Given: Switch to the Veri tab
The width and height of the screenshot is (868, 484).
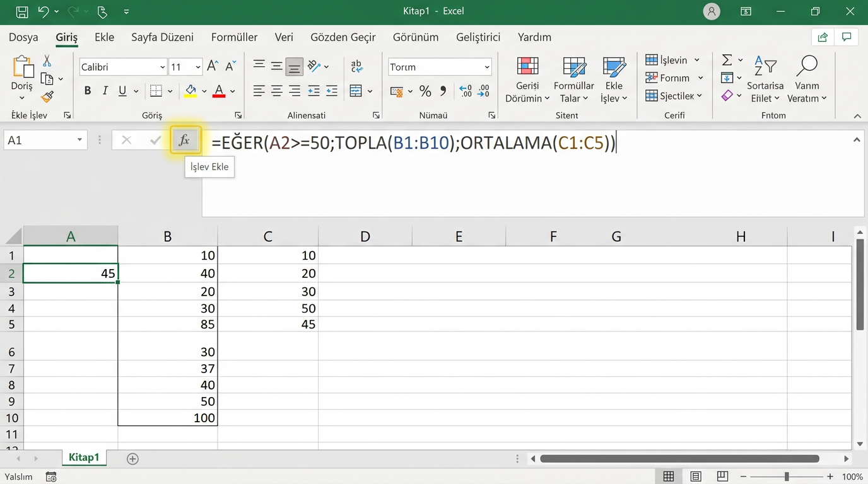Looking at the screenshot, I should point(284,37).
